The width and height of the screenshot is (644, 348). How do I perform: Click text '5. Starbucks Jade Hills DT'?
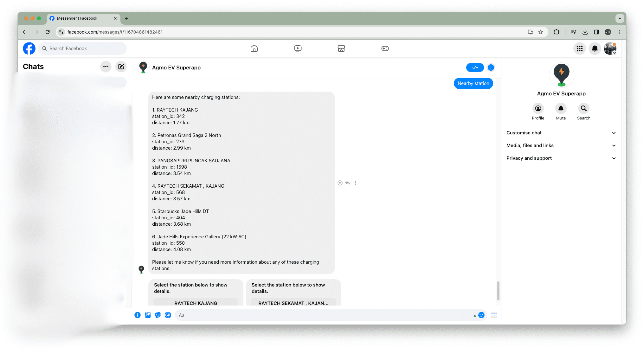(180, 211)
